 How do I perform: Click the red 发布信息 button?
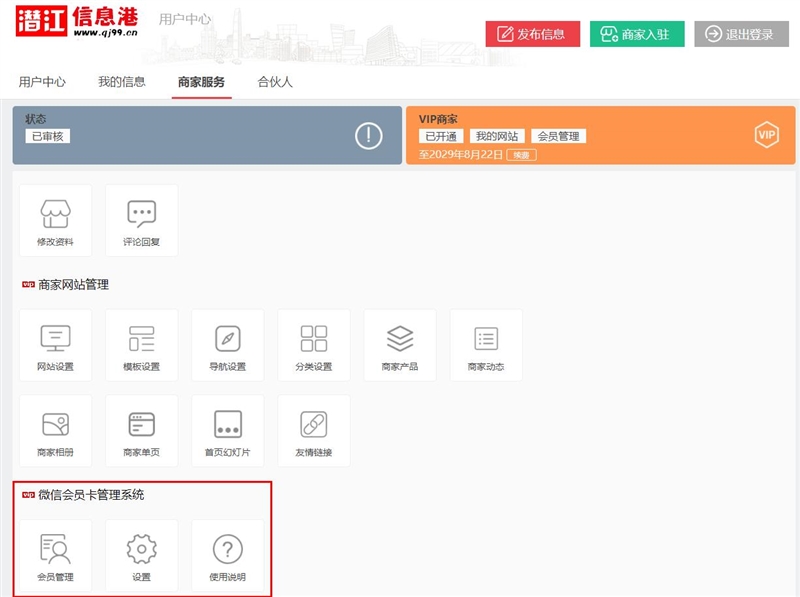pyautogui.click(x=532, y=34)
